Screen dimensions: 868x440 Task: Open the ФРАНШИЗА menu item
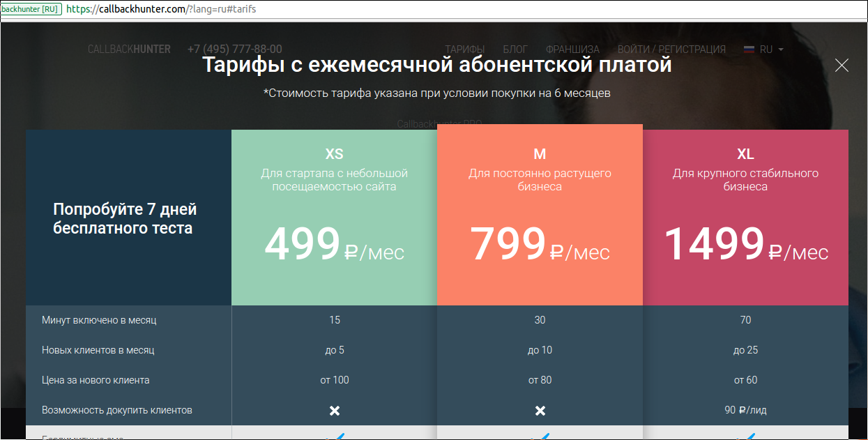(x=572, y=50)
